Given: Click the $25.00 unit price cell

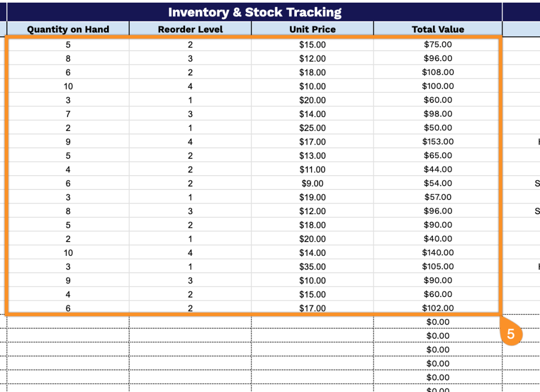Looking at the screenshot, I should coord(312,128).
